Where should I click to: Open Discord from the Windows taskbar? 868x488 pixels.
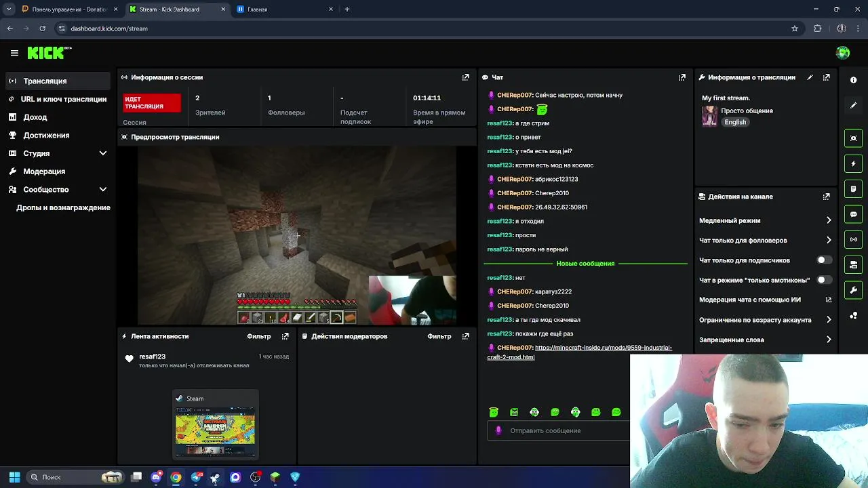[x=156, y=477]
